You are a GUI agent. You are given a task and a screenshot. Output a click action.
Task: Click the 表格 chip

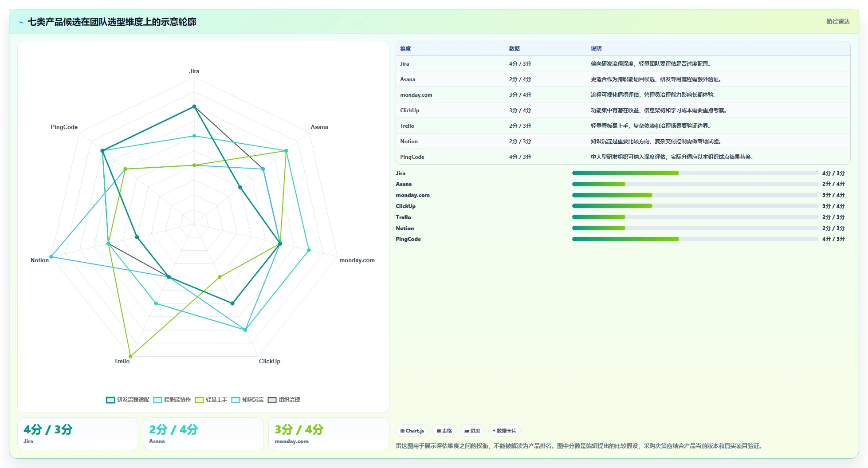point(444,431)
